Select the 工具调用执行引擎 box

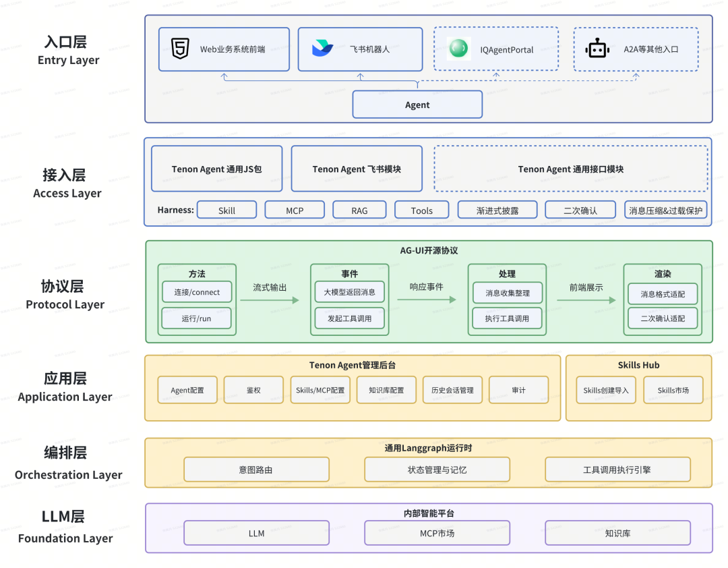pyautogui.click(x=617, y=470)
